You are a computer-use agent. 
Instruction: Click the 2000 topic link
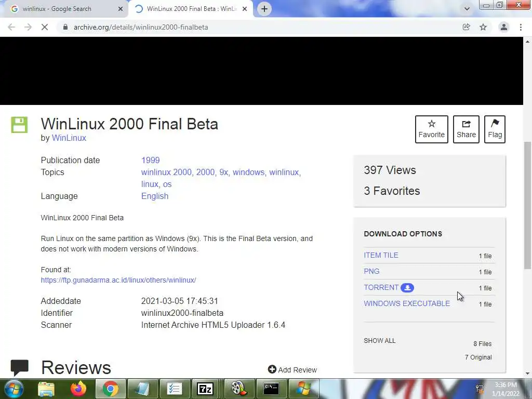[x=205, y=172]
